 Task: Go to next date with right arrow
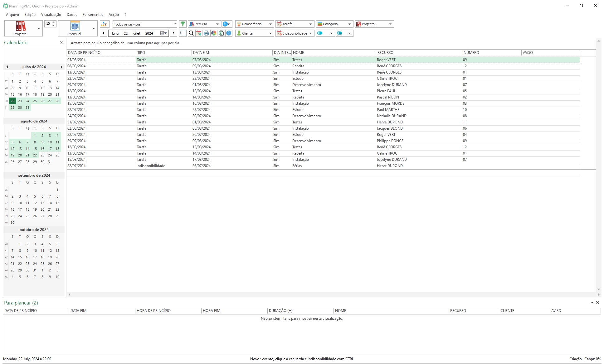click(173, 33)
